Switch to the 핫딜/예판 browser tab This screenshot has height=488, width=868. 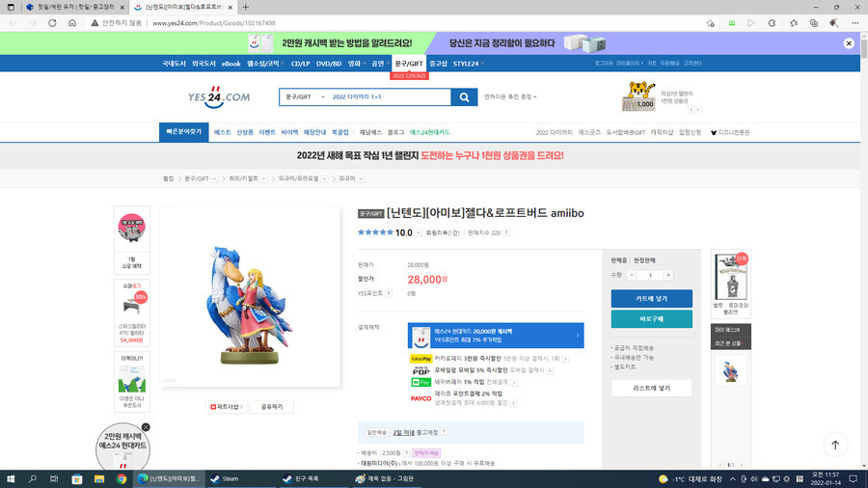click(x=74, y=7)
